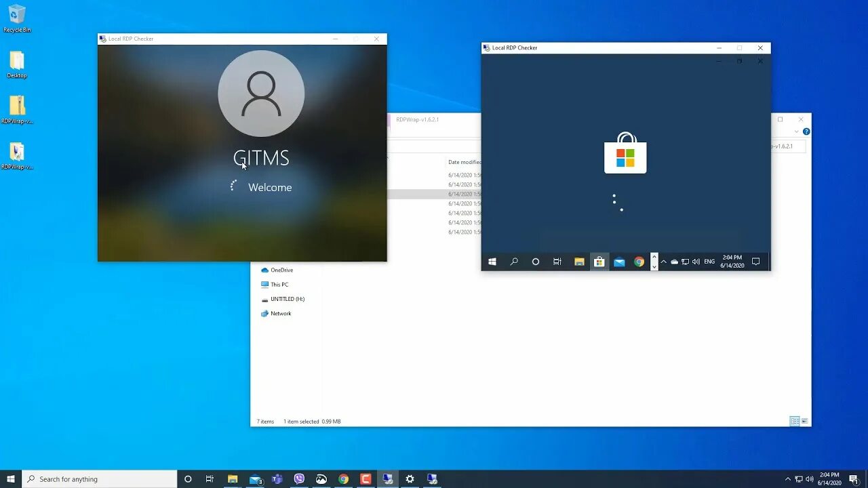The image size is (868, 488).
Task: Open the clock in RDP session taskbar
Action: point(732,262)
